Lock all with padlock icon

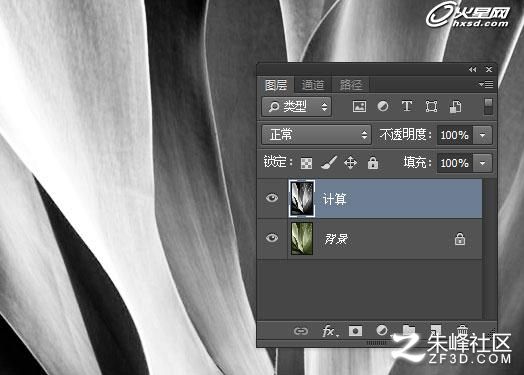point(373,163)
